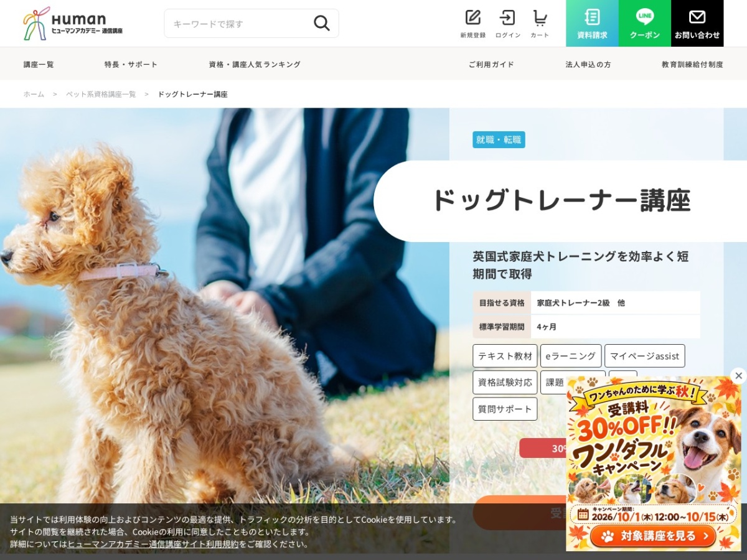The image size is (747, 560).
Task: Open the 特長・サポート menu item
Action: 131,64
